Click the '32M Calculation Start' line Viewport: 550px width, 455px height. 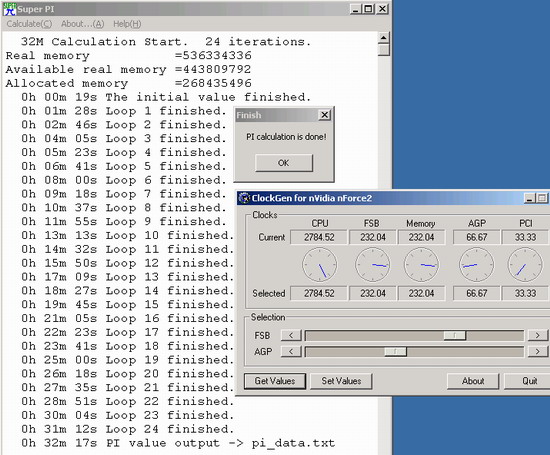(x=166, y=42)
